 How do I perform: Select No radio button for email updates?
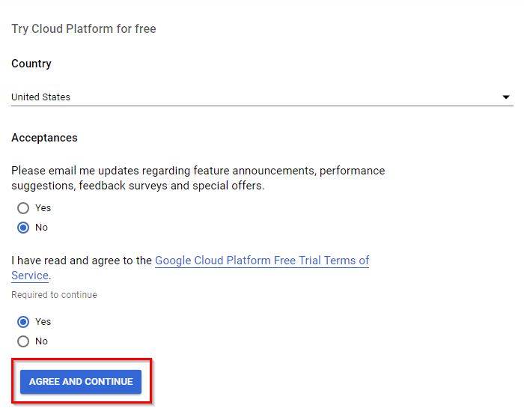pyautogui.click(x=23, y=228)
